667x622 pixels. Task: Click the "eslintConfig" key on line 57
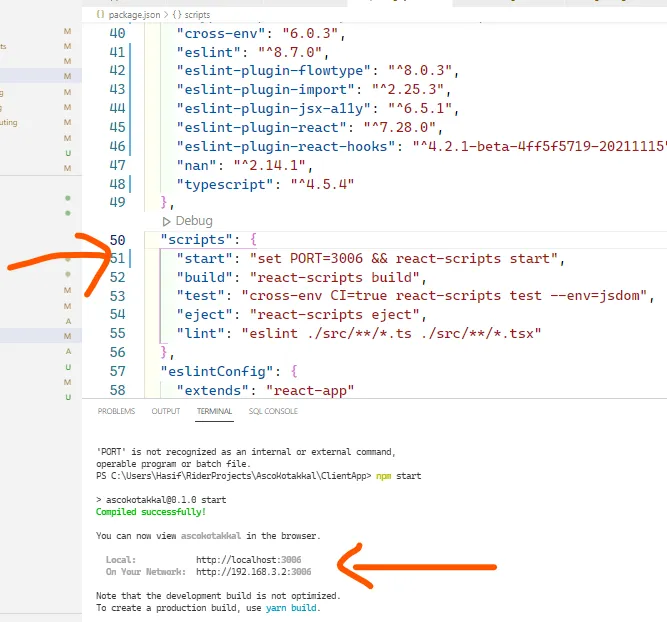point(217,371)
